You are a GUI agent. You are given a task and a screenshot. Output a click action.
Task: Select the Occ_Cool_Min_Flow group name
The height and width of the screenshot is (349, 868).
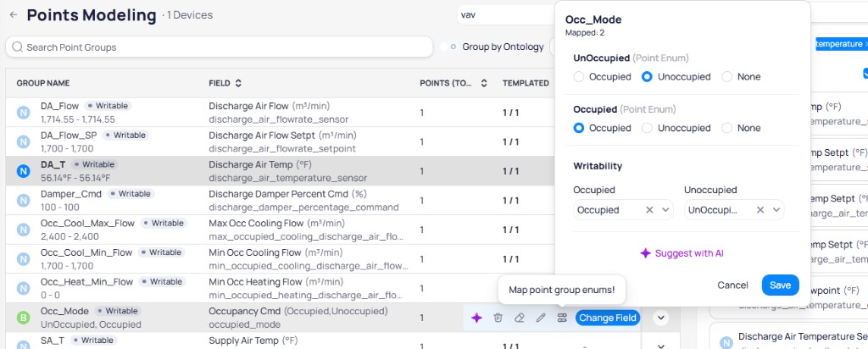coord(86,252)
